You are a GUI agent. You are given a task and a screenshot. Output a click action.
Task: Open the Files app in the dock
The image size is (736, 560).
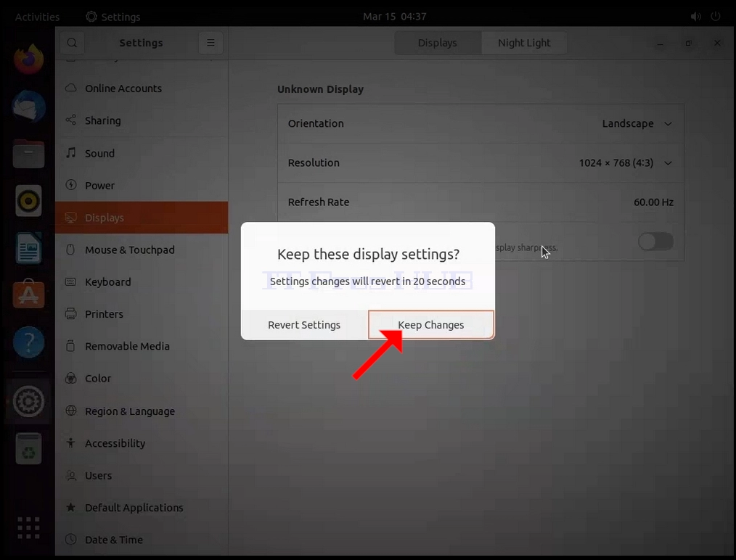click(x=28, y=153)
